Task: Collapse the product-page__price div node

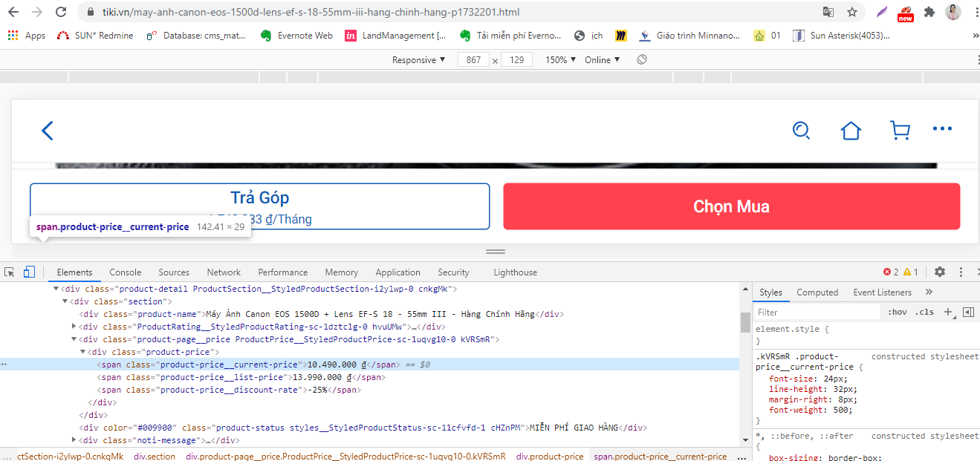Action: [74, 339]
